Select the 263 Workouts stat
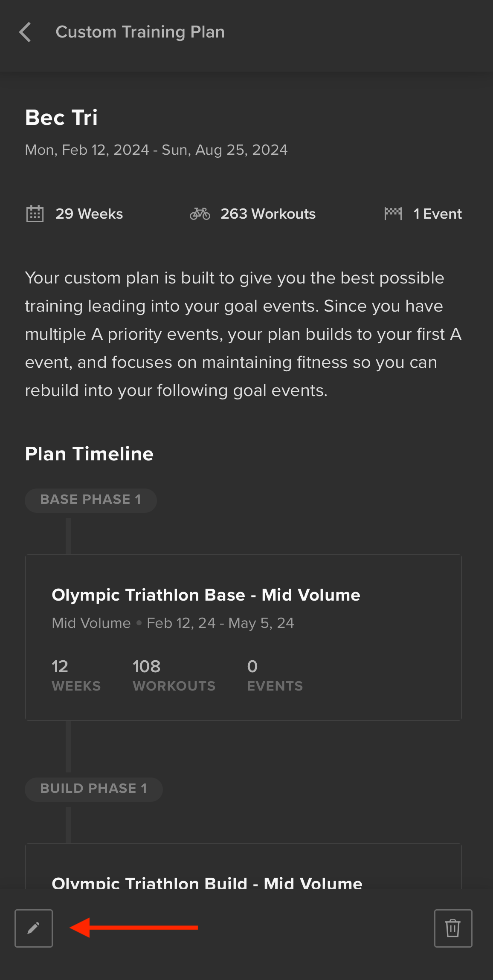 268,214
